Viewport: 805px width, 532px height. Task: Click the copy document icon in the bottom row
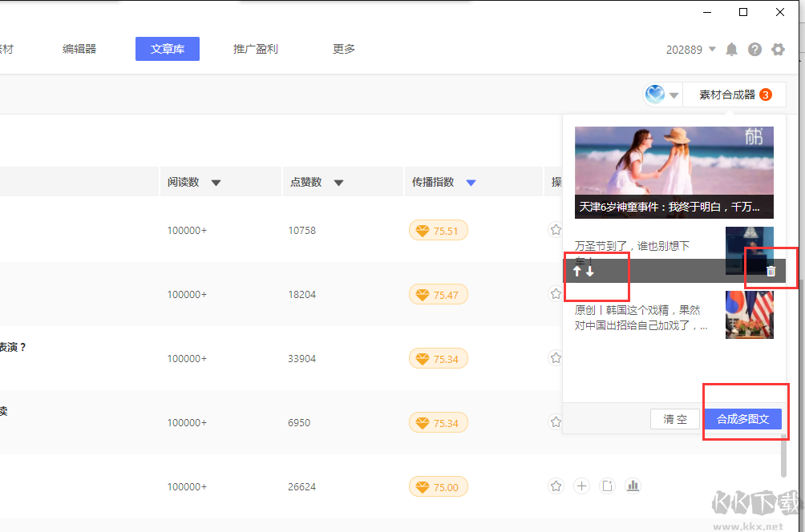pyautogui.click(x=608, y=486)
